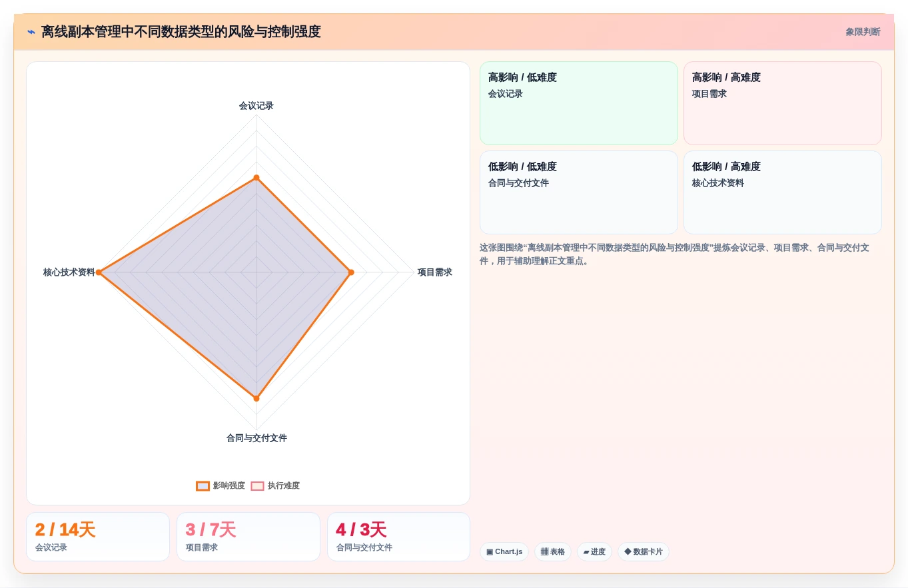The height and width of the screenshot is (588, 908).
Task: Click the 合同与交付文件 radar data point
Action: (256, 398)
